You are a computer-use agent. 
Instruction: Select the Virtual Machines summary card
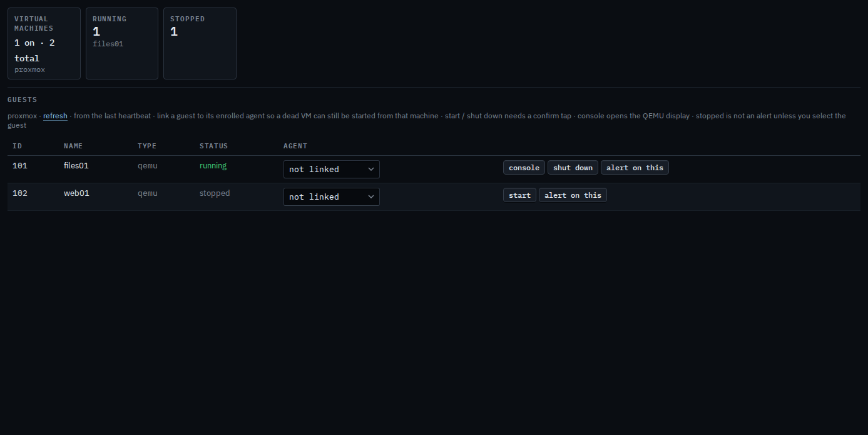44,44
